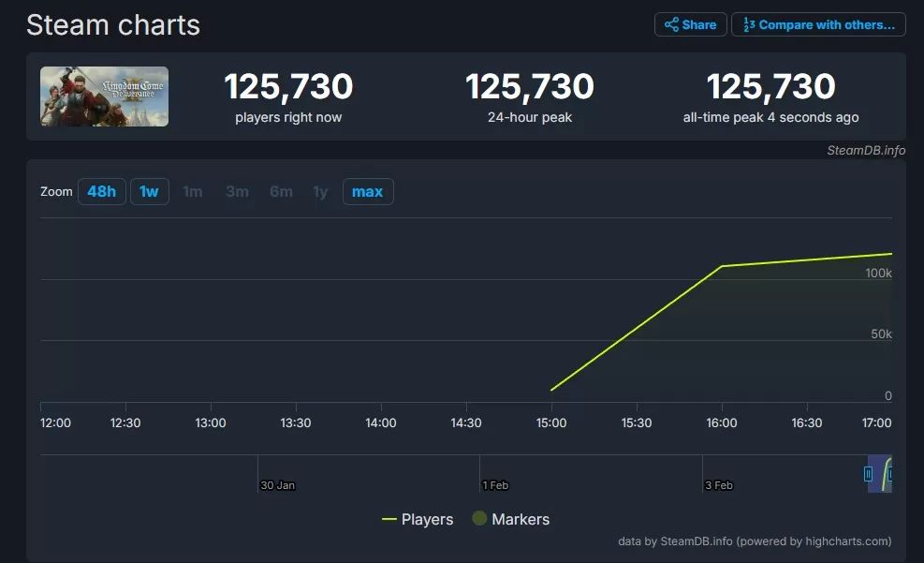The image size is (924, 563).
Task: Grab the left navigator range handle
Action: 868,473
